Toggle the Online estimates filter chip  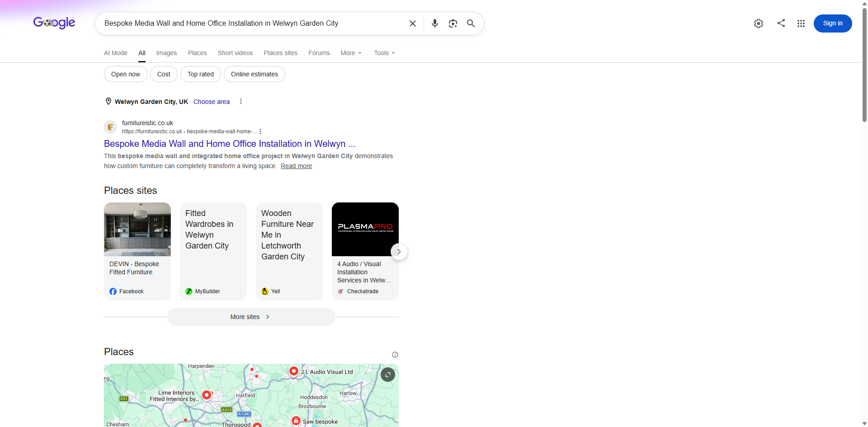(255, 74)
